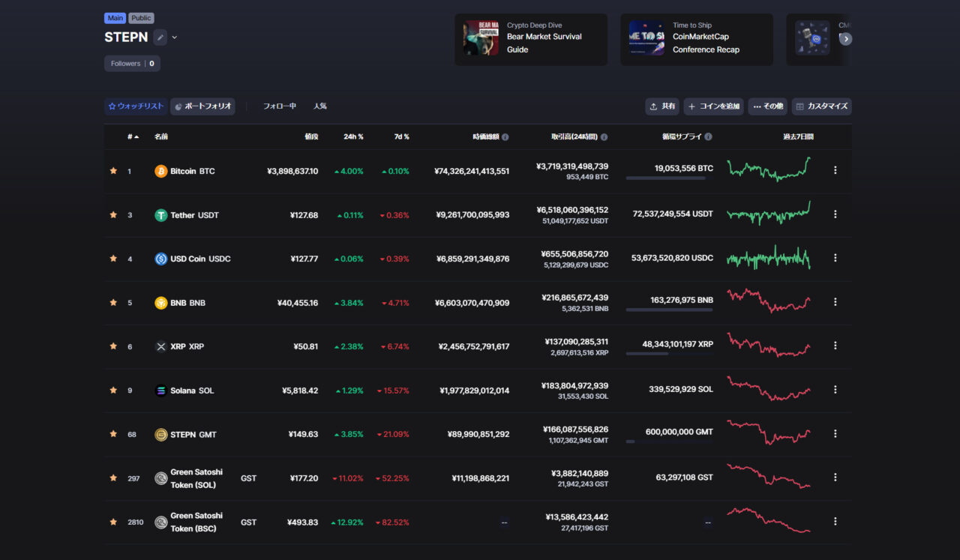
Task: Click the pencil edit icon beside STEPN
Action: point(160,37)
